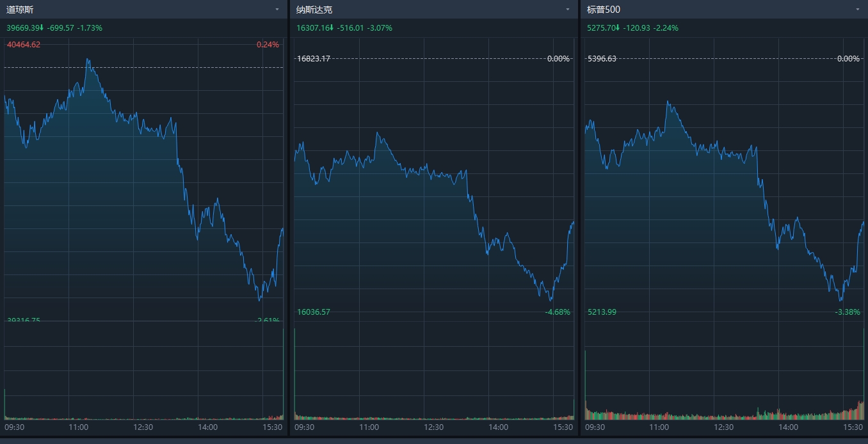This screenshot has height=444, width=868.
Task: Click the 12:30 time marker under 标普500 chart
Action: click(x=723, y=427)
